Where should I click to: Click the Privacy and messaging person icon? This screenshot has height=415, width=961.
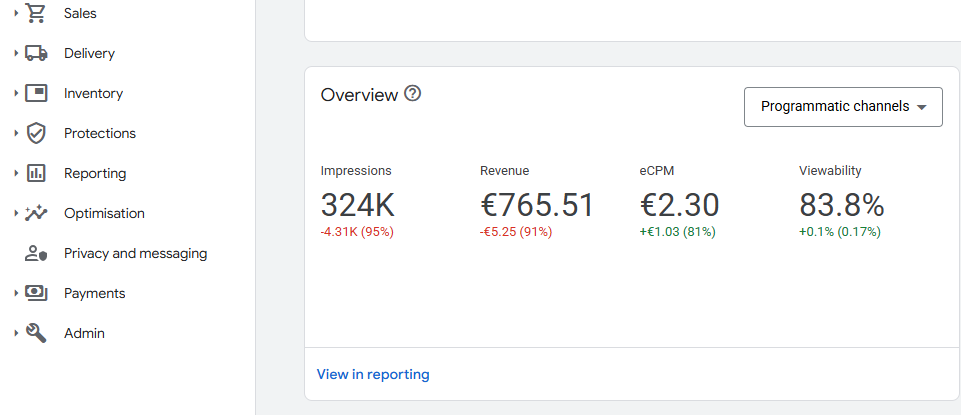36,253
